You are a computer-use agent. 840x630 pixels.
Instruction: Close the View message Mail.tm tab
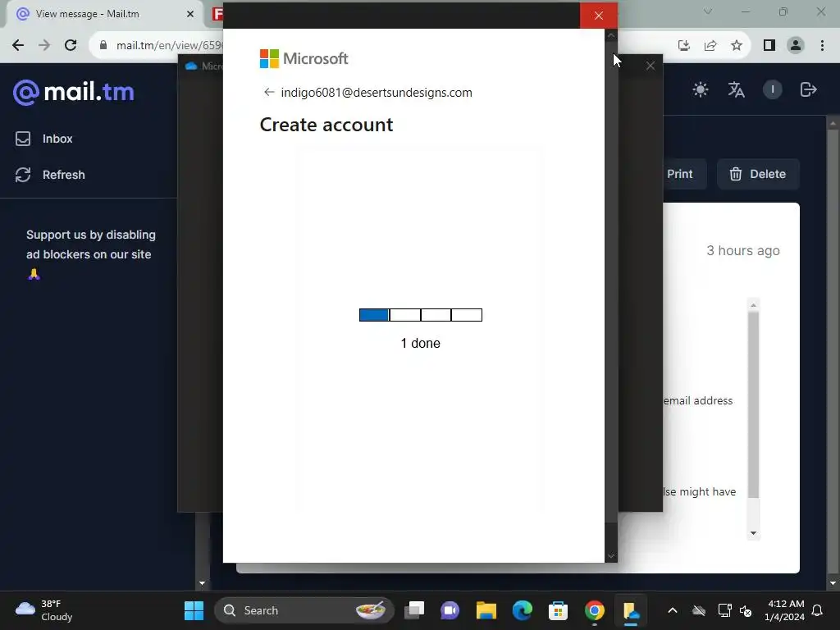click(x=190, y=14)
